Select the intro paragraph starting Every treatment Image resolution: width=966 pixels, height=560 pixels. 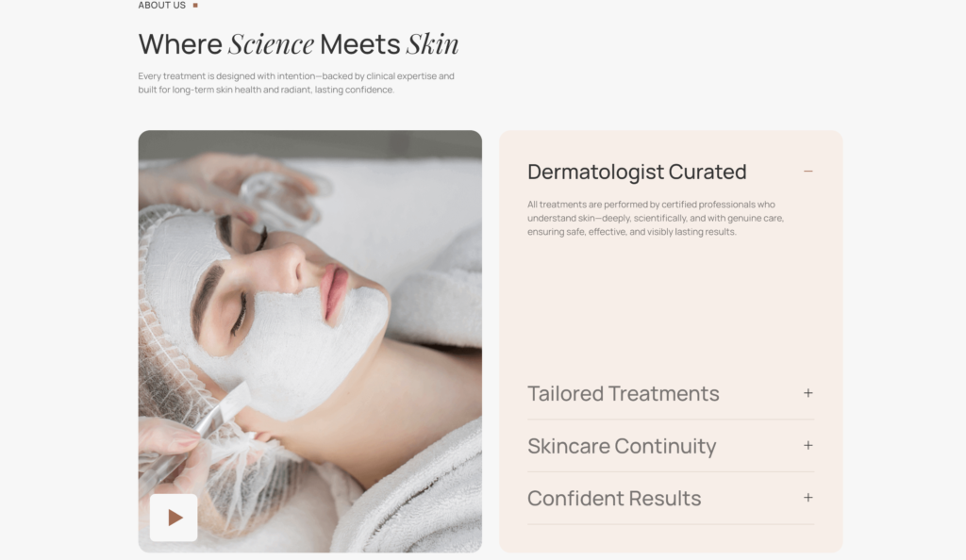tap(296, 83)
